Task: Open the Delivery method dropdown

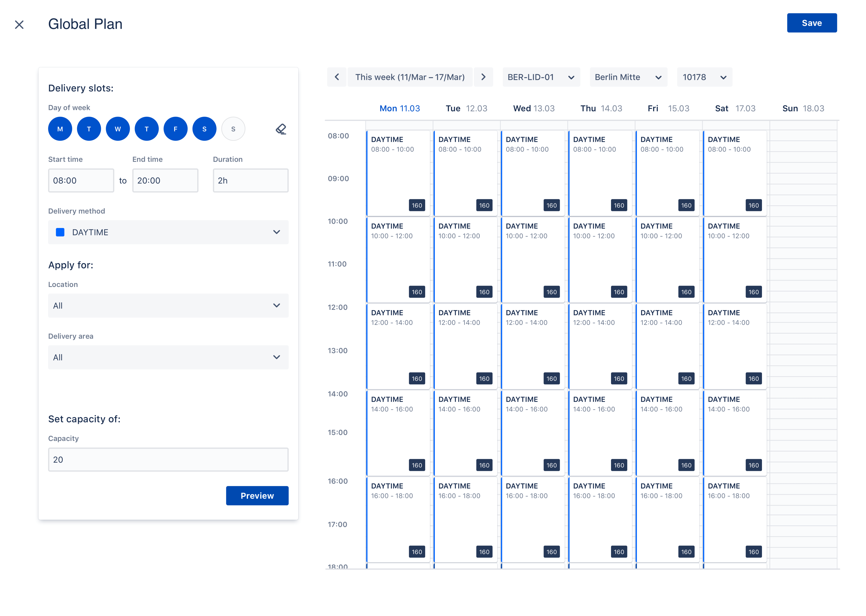Action: pyautogui.click(x=168, y=232)
